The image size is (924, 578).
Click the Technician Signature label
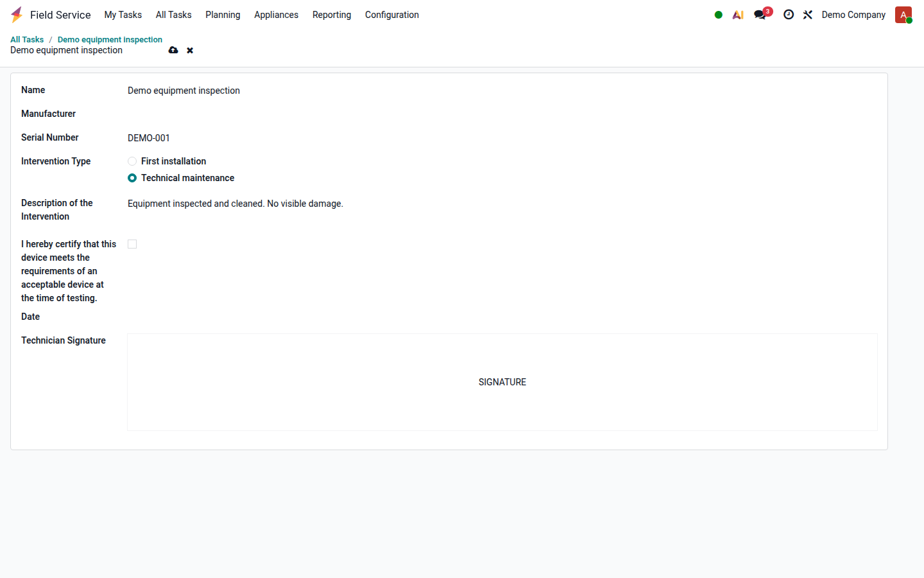(64, 340)
